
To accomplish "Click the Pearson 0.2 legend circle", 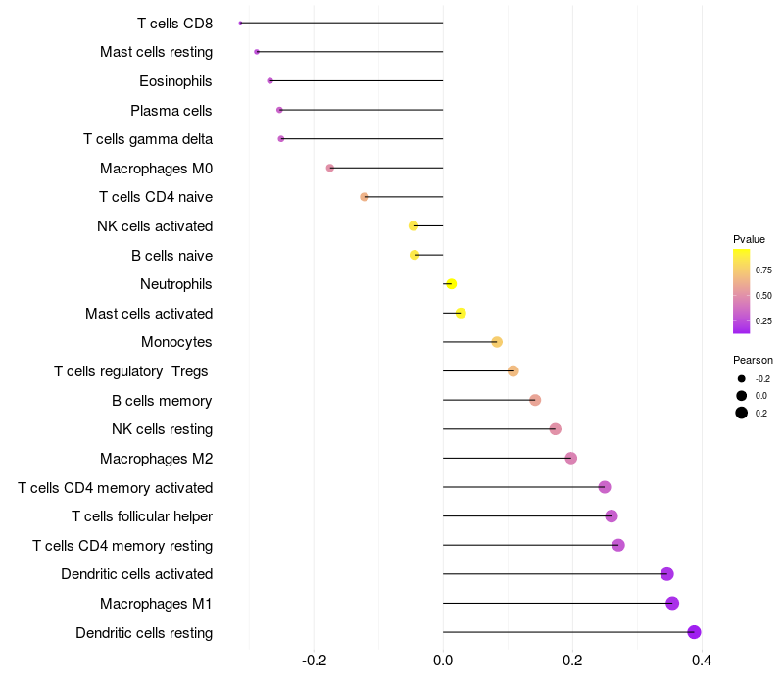I will tap(742, 413).
